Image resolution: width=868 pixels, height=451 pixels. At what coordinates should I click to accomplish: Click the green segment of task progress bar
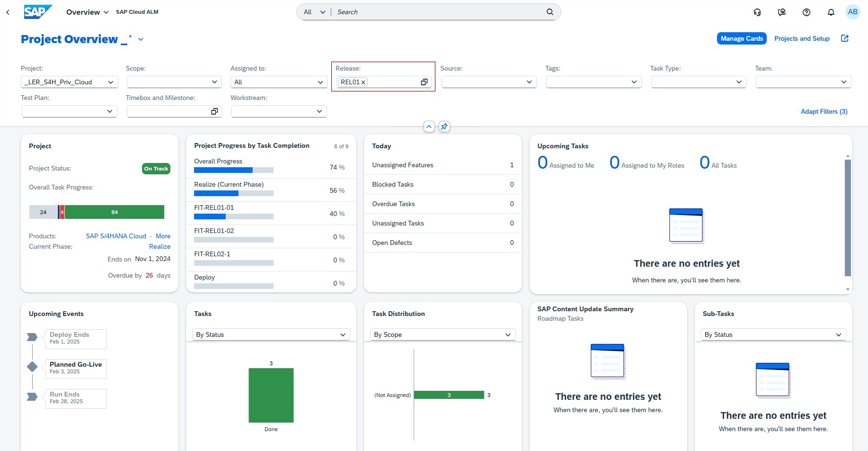click(x=115, y=212)
